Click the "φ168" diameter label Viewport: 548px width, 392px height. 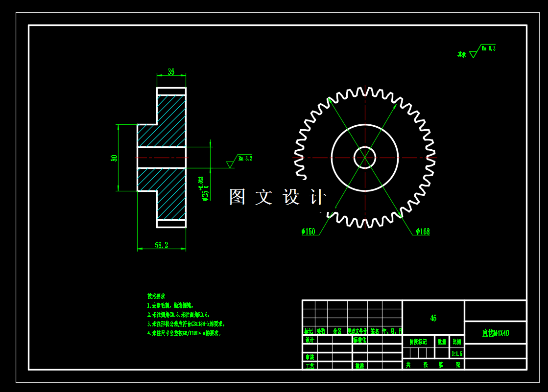[x=423, y=231]
